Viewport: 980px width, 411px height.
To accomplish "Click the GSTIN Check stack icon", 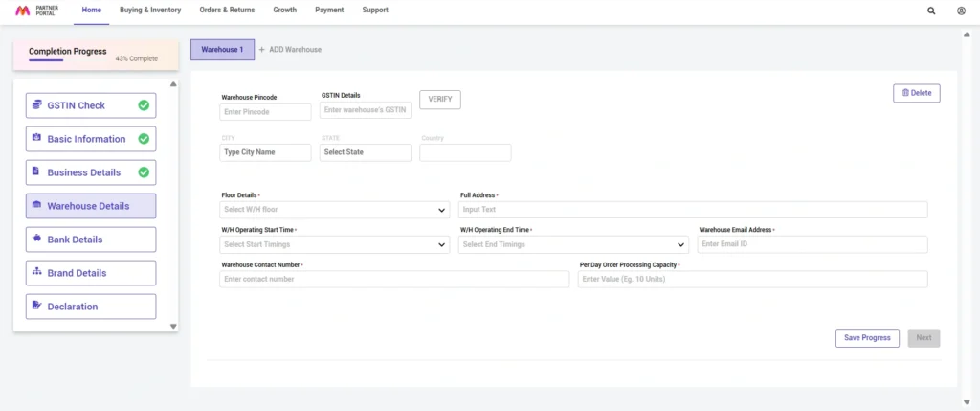I will pos(36,104).
